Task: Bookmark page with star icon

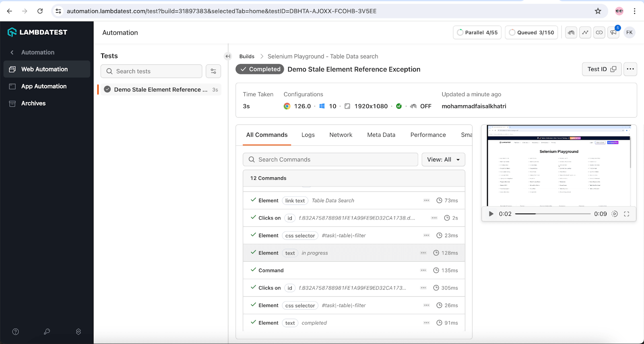Action: 598,11
